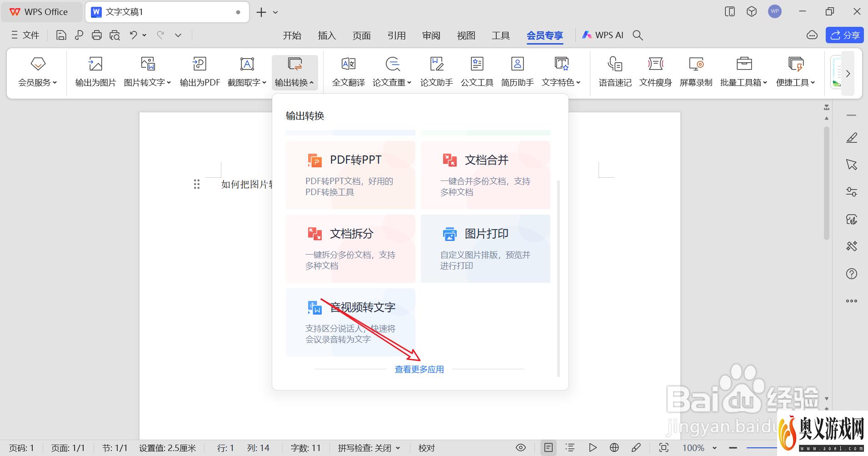Click the Print icon in quick toolbar
The height and width of the screenshot is (456, 868).
96,35
